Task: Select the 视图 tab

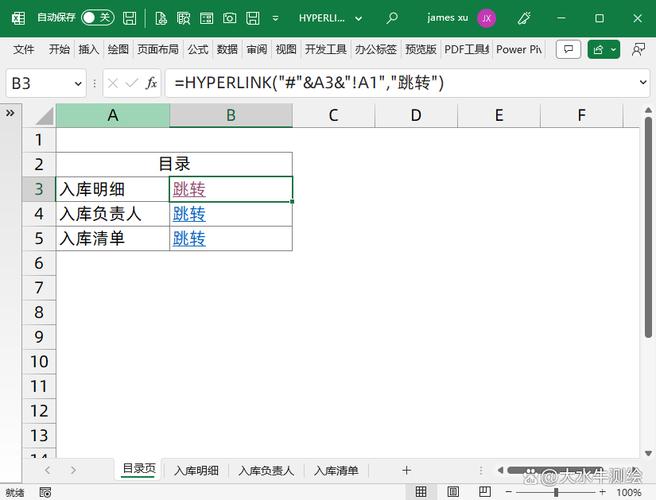Action: [x=286, y=49]
